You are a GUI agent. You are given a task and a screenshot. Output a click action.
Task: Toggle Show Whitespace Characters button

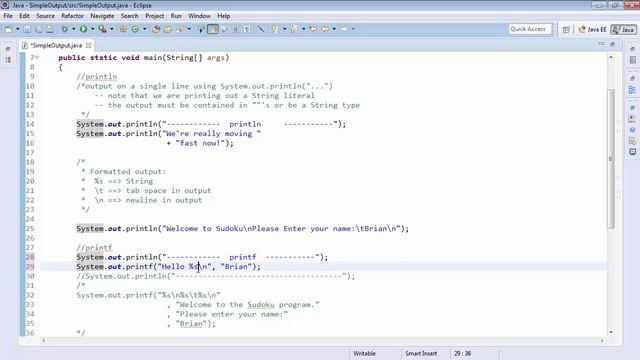click(247, 29)
